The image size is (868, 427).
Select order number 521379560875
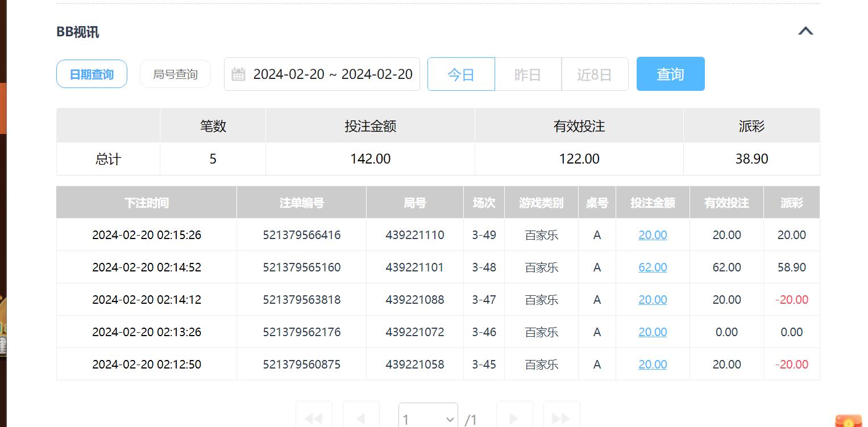point(302,364)
